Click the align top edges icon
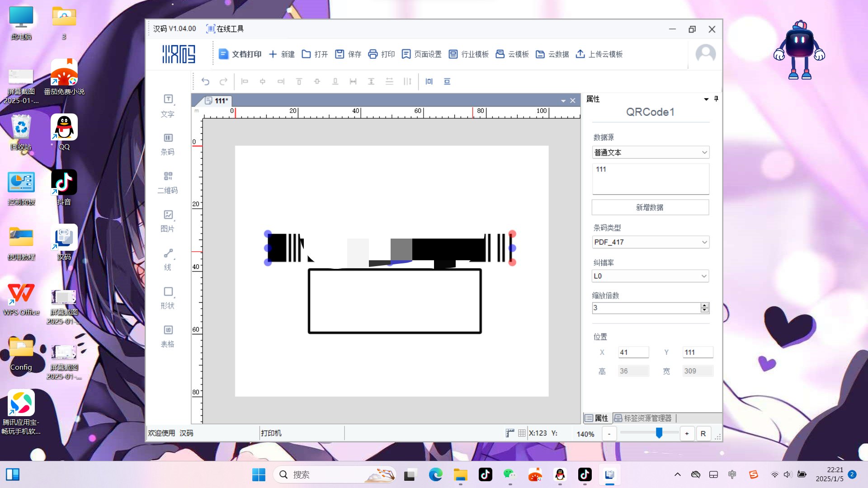Screen dimensions: 868x488 299,81
